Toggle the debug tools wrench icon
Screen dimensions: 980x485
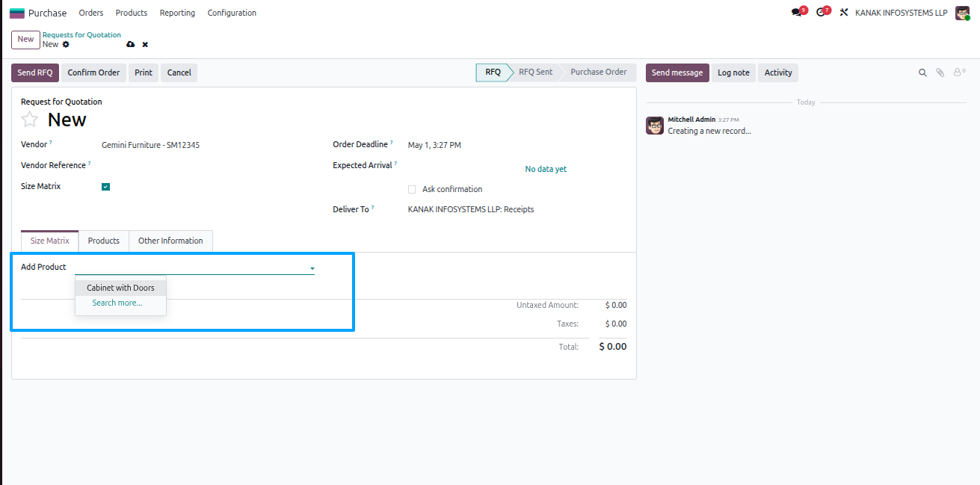(844, 13)
